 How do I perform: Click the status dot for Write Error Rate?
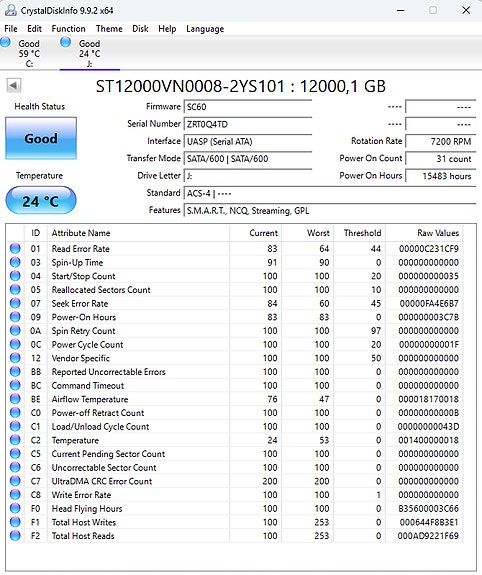tap(15, 495)
